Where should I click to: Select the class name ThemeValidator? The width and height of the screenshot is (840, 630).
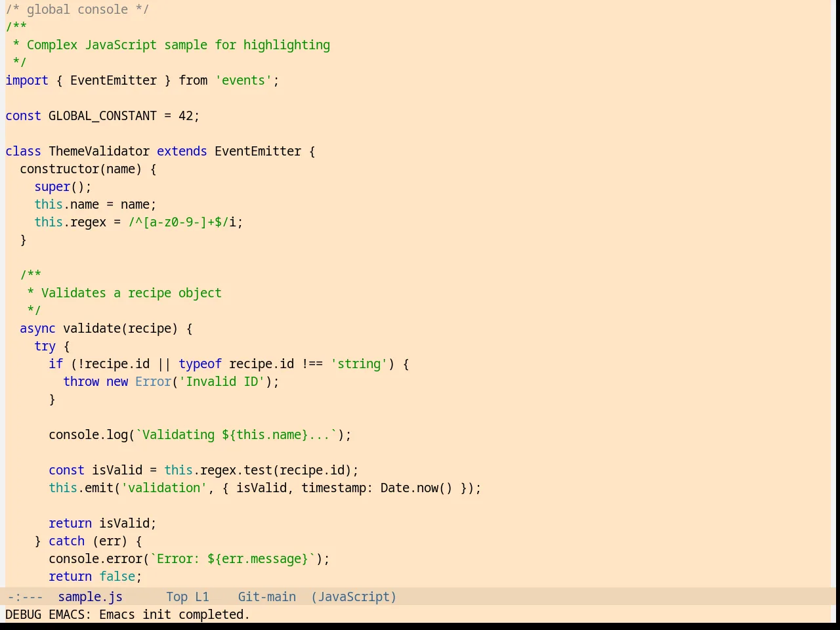(x=99, y=151)
